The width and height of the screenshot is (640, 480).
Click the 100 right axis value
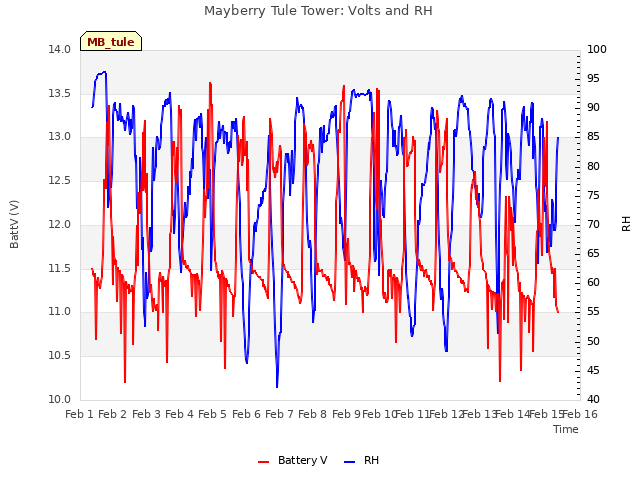(597, 49)
